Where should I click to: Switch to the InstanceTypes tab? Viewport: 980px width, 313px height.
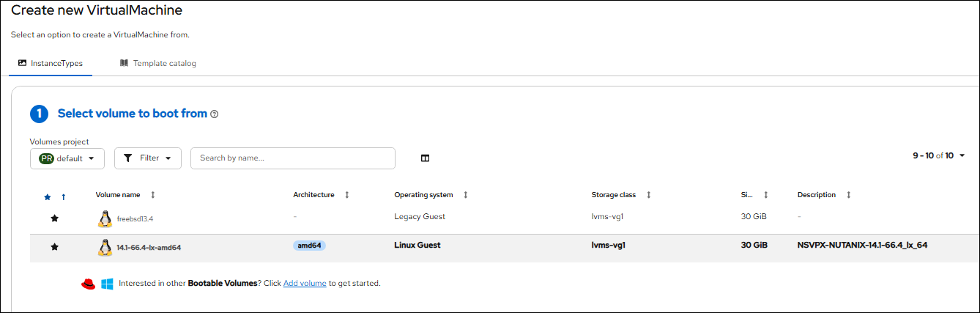51,63
